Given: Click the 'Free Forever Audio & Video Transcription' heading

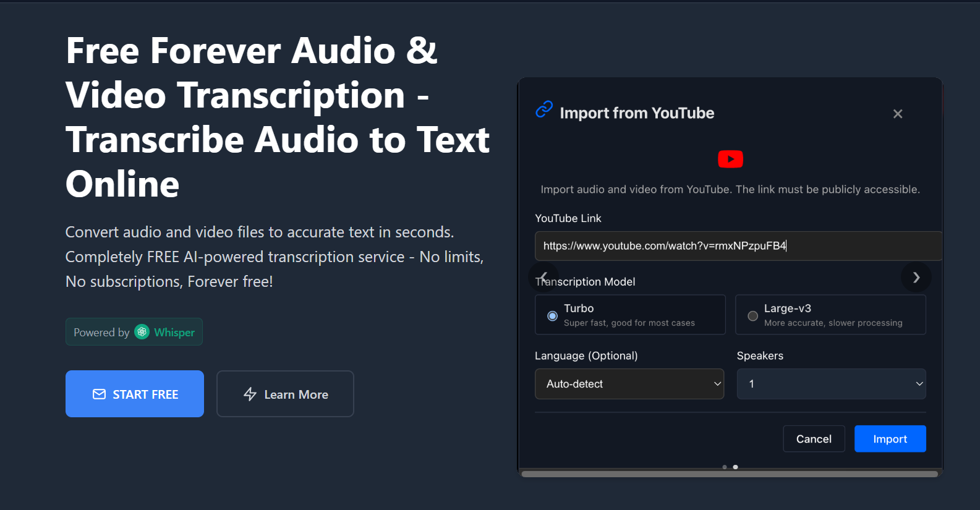Looking at the screenshot, I should [x=278, y=117].
